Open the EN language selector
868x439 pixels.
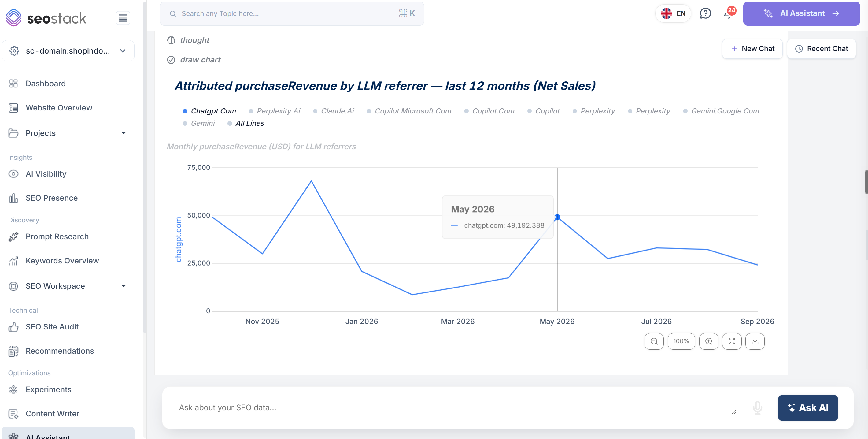click(673, 13)
